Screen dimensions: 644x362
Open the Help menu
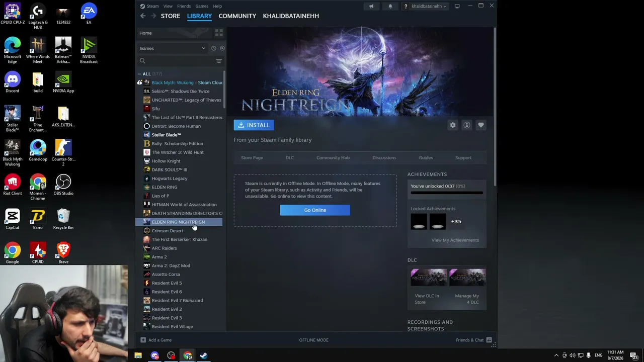tap(217, 6)
